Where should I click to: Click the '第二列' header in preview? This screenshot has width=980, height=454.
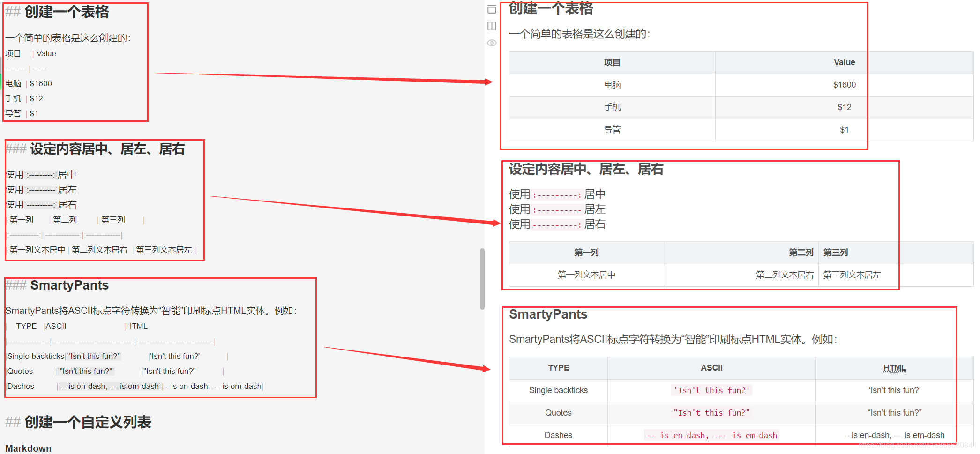point(741,253)
